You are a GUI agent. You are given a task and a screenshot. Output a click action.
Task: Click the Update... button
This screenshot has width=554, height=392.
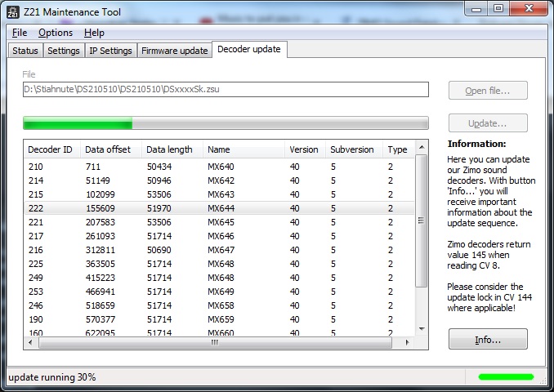(488, 123)
